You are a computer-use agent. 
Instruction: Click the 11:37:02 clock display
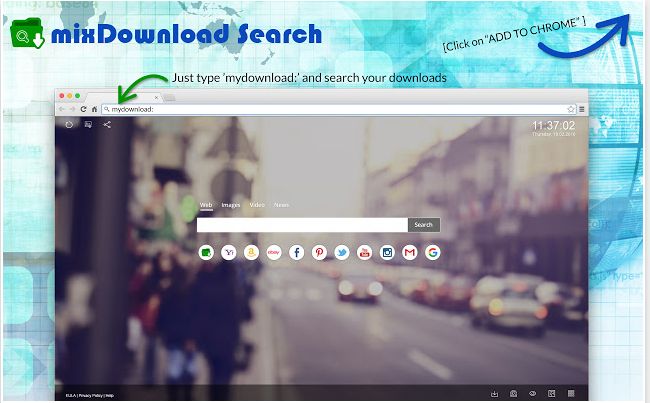click(x=553, y=125)
